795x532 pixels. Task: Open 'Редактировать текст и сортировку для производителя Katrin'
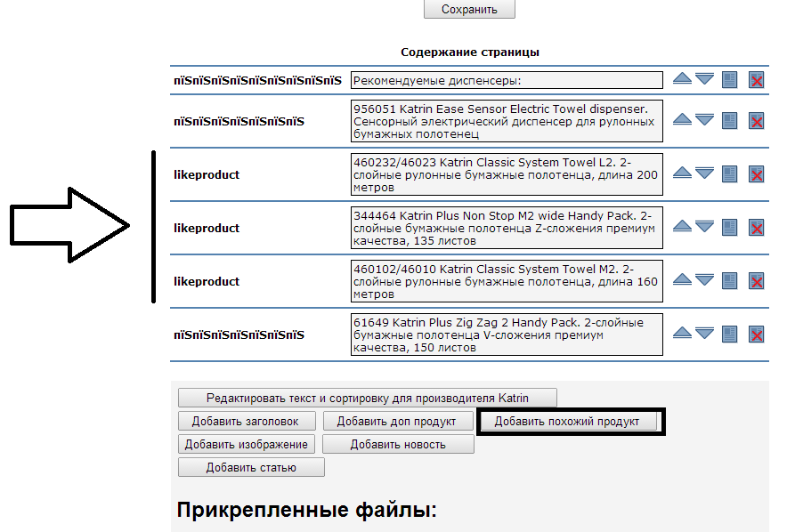(x=367, y=398)
